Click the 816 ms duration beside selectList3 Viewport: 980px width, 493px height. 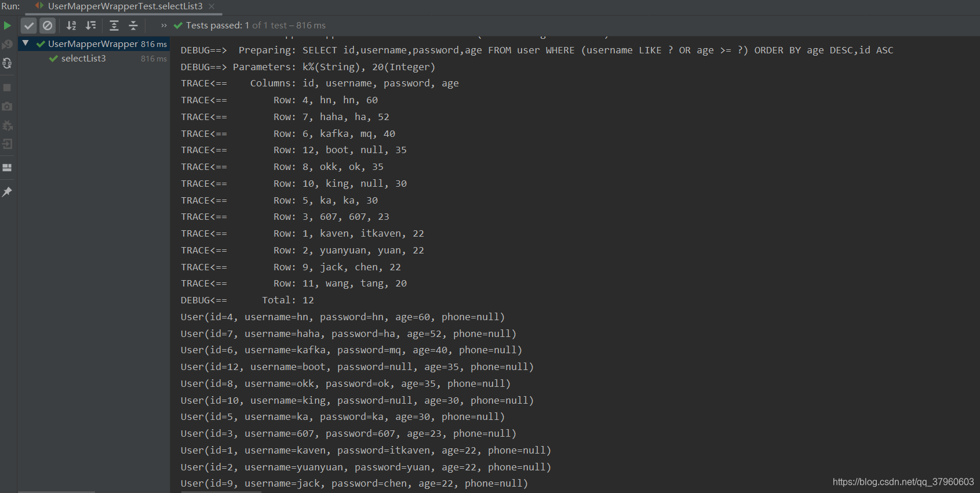tap(154, 59)
